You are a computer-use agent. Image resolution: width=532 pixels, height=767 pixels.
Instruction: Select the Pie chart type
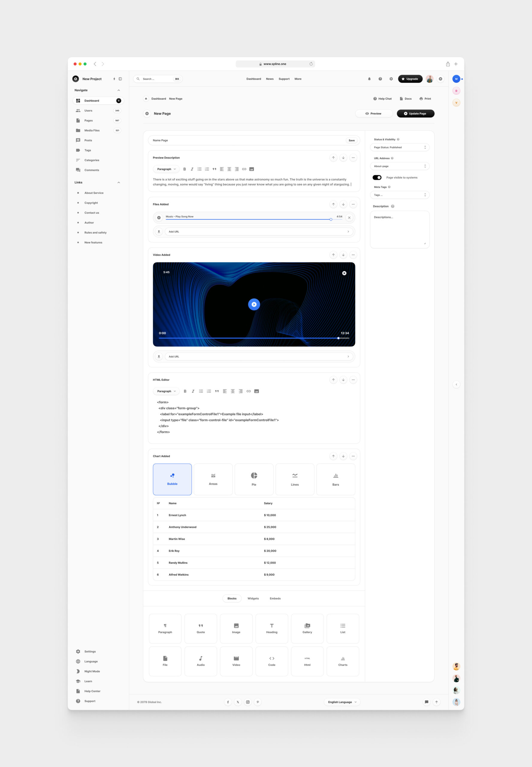pyautogui.click(x=254, y=479)
